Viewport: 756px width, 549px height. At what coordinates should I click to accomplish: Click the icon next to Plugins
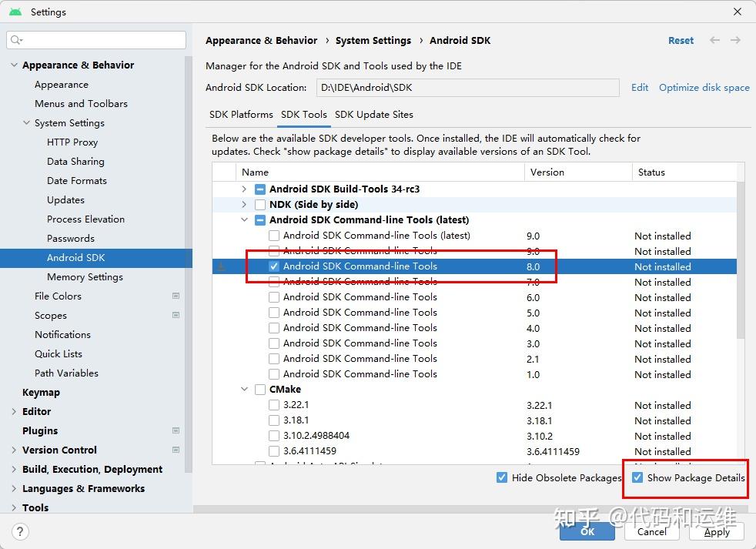click(176, 430)
